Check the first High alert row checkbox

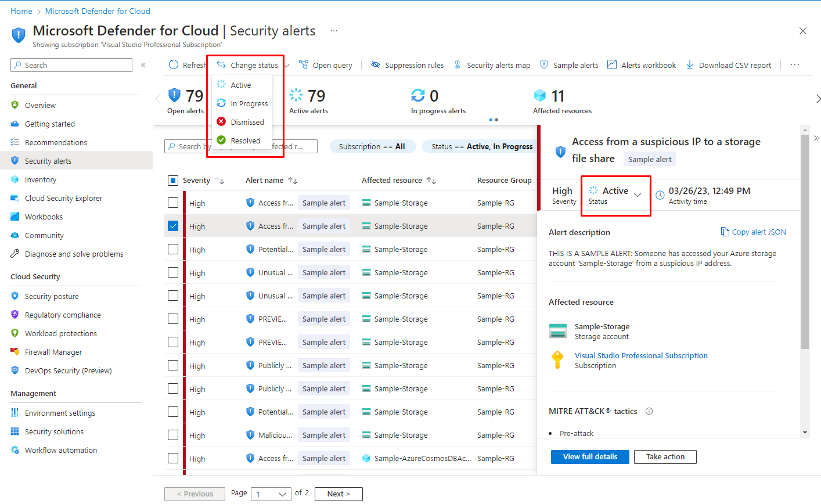point(173,203)
